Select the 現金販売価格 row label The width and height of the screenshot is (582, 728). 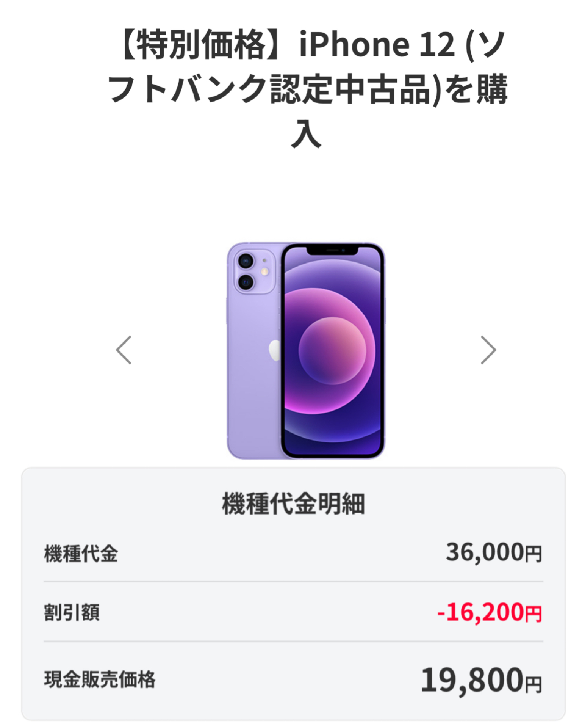pos(100,679)
